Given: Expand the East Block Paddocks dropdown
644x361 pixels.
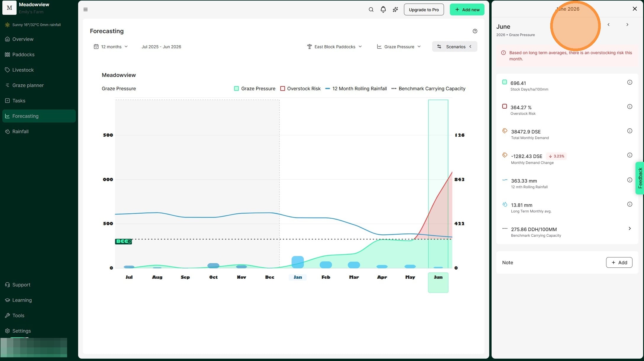Looking at the screenshot, I should pos(334,47).
